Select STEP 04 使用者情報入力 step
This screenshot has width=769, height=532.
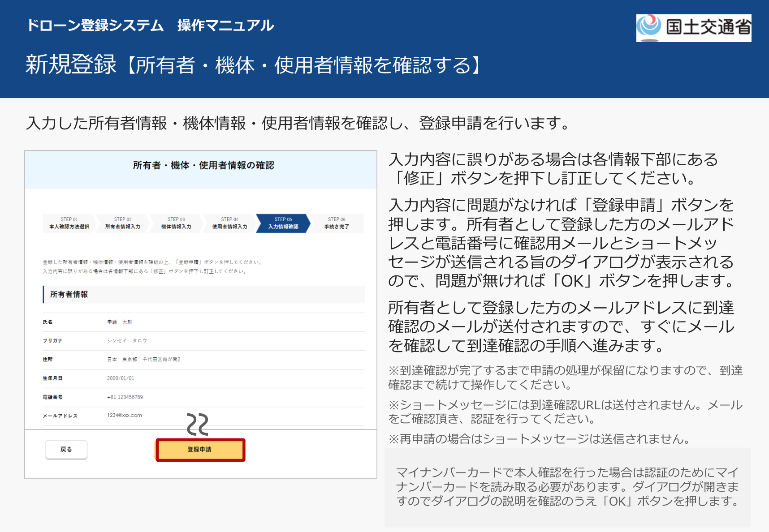tap(229, 223)
